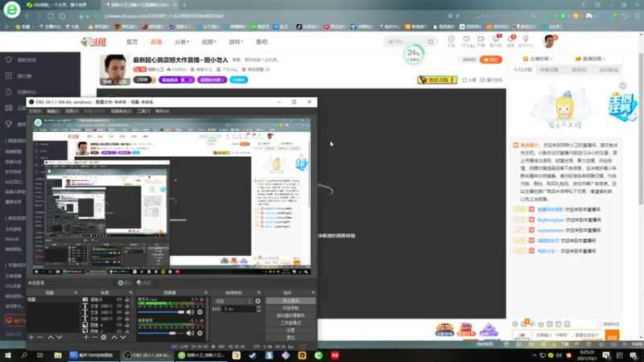Open source properties gear below sources list

pos(104,337)
